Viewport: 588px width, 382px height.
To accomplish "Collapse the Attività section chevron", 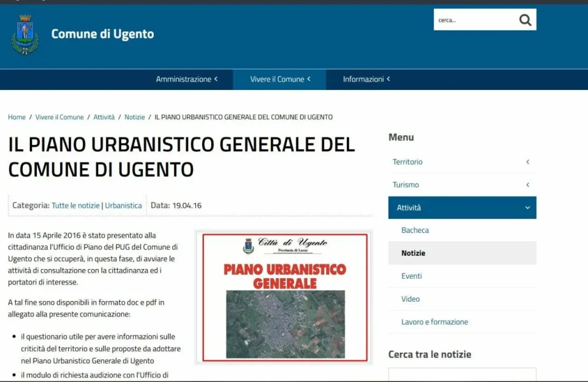I will (528, 208).
